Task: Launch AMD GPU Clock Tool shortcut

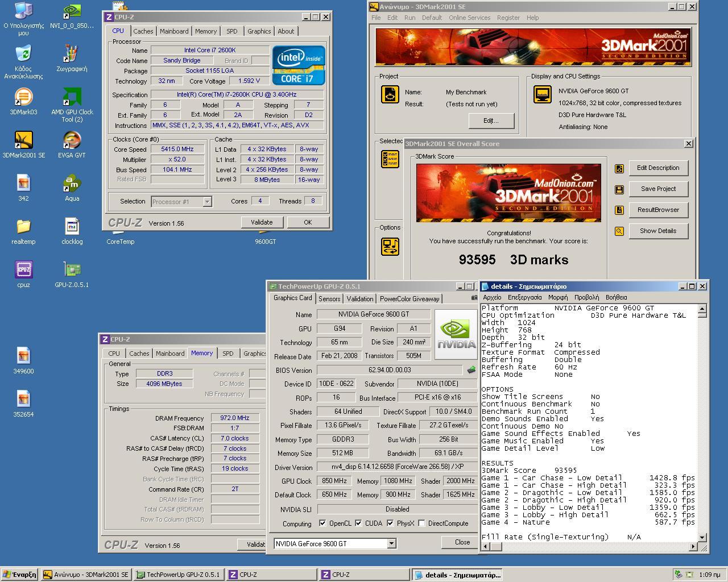Action: [x=72, y=97]
